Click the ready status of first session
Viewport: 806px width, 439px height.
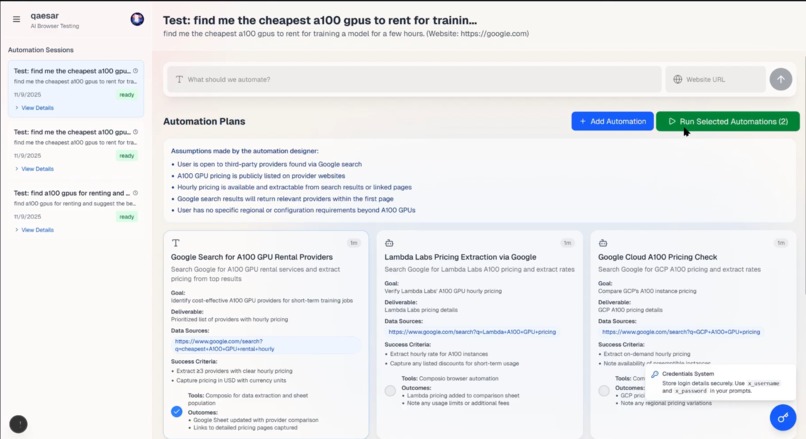(x=127, y=95)
